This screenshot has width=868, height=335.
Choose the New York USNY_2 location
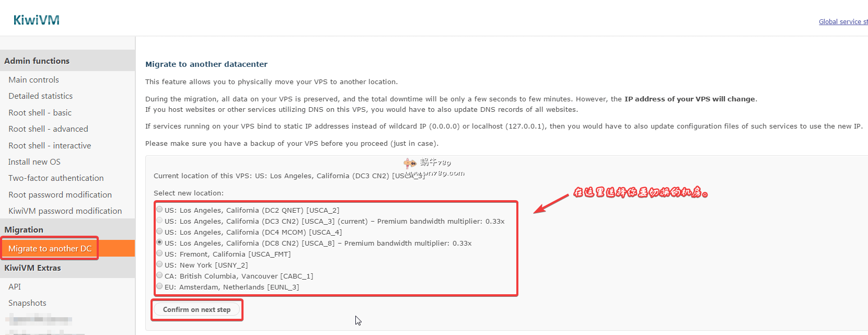point(159,264)
